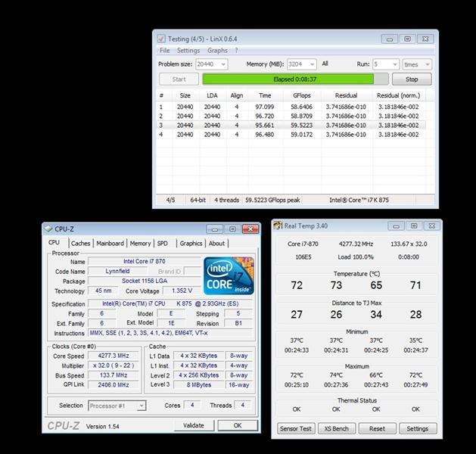The width and height of the screenshot is (476, 454).
Task: Open the ? help menu in LinX
Action: tap(236, 51)
